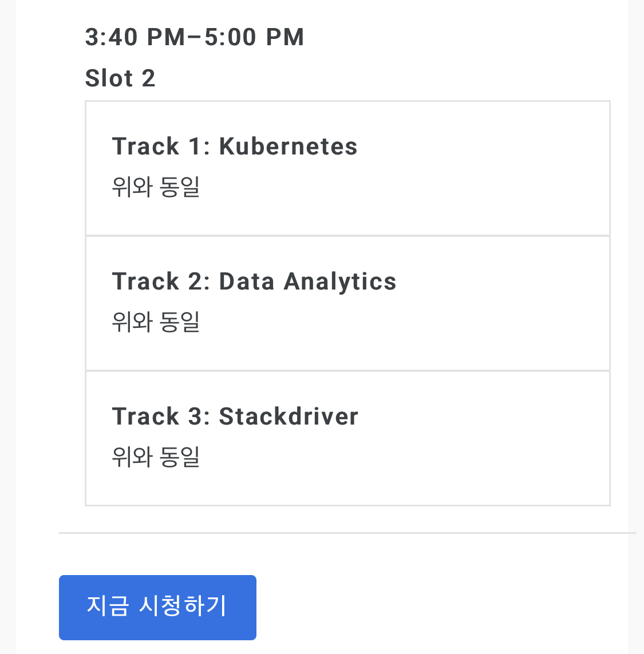Click the word Analytics in Track 2
644x654 pixels.
pos(339,282)
